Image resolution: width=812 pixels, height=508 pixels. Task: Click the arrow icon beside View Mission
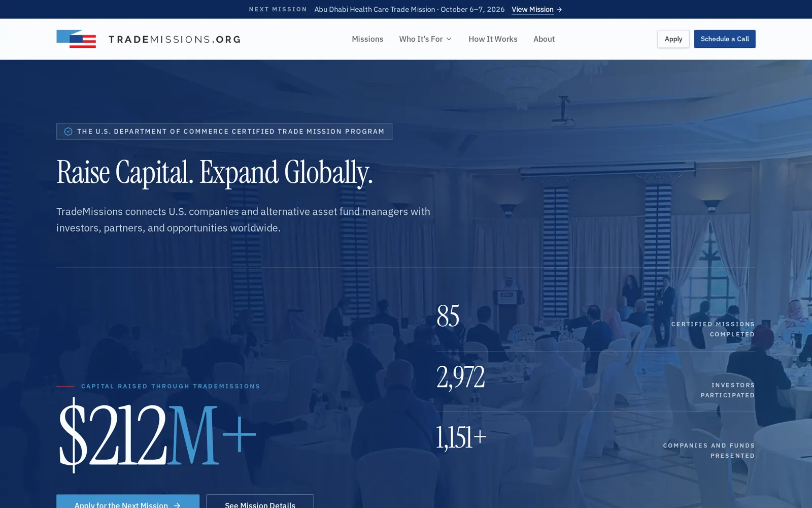pyautogui.click(x=559, y=10)
